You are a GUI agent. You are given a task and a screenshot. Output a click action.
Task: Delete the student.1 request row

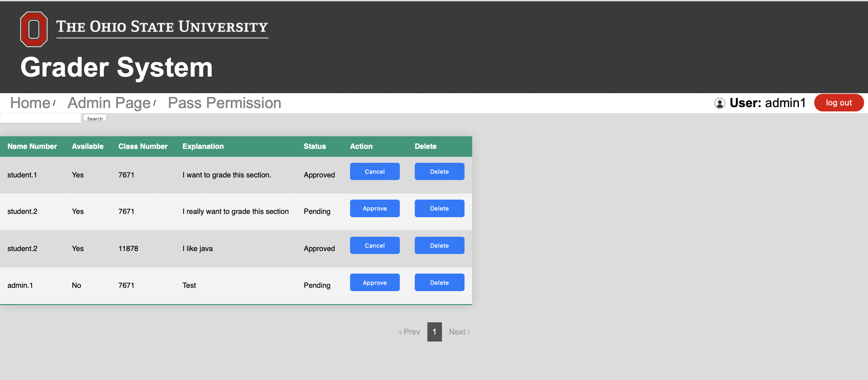[x=439, y=171]
